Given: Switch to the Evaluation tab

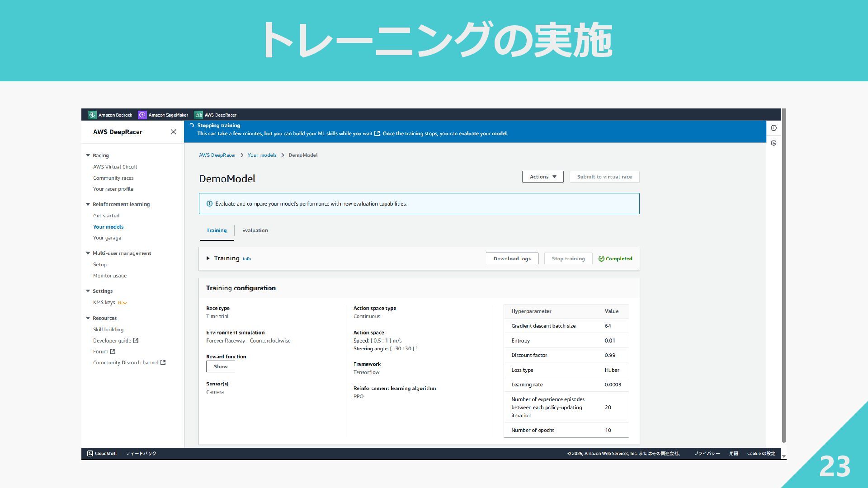Looking at the screenshot, I should point(255,230).
